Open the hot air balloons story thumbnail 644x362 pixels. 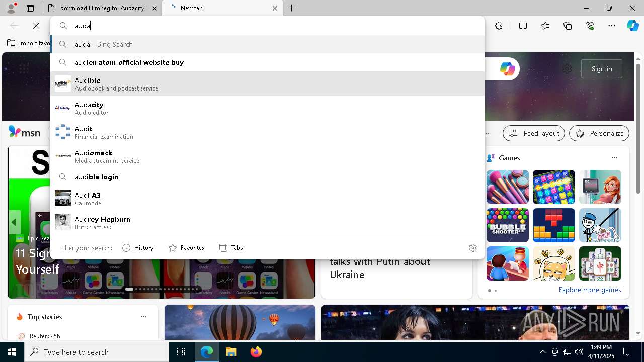pos(240,322)
